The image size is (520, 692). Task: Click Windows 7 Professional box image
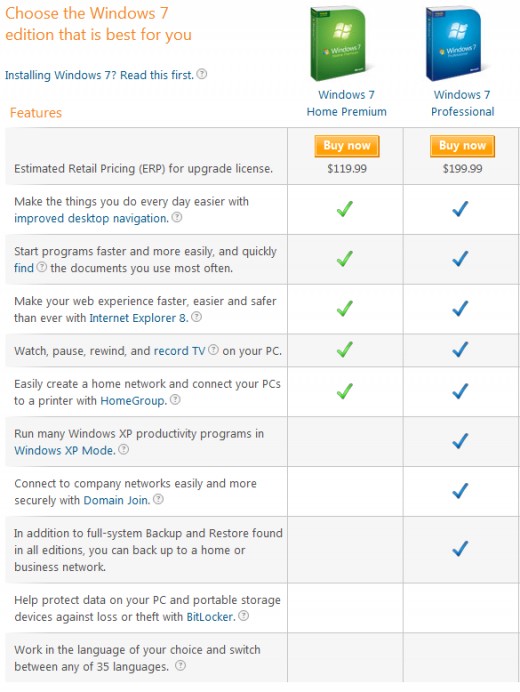[x=454, y=44]
